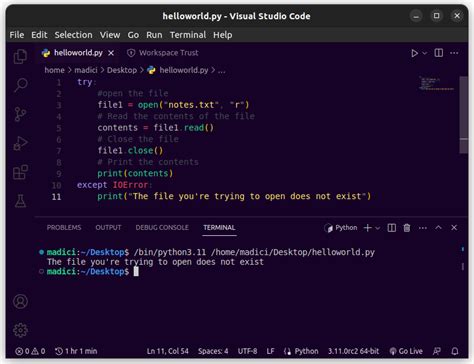Screen dimensions: 474x364
Task: Expand the new terminal launch profile dropdown
Action: (x=378, y=228)
